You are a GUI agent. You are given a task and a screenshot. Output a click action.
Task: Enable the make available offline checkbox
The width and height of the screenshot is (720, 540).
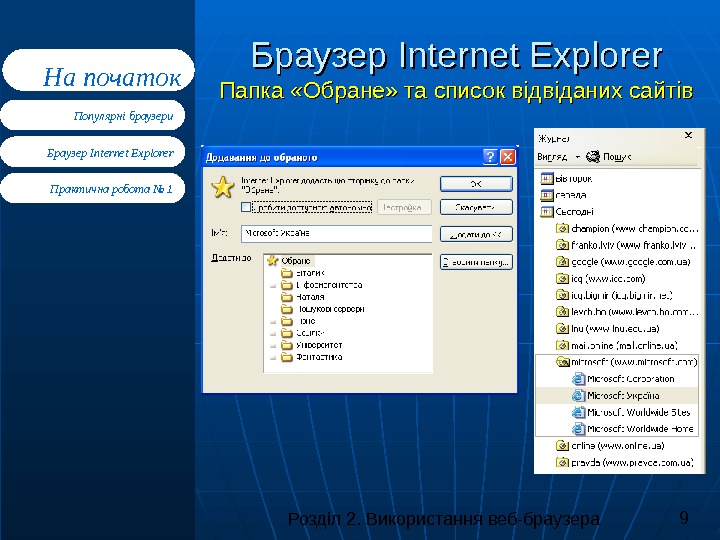[x=246, y=208]
